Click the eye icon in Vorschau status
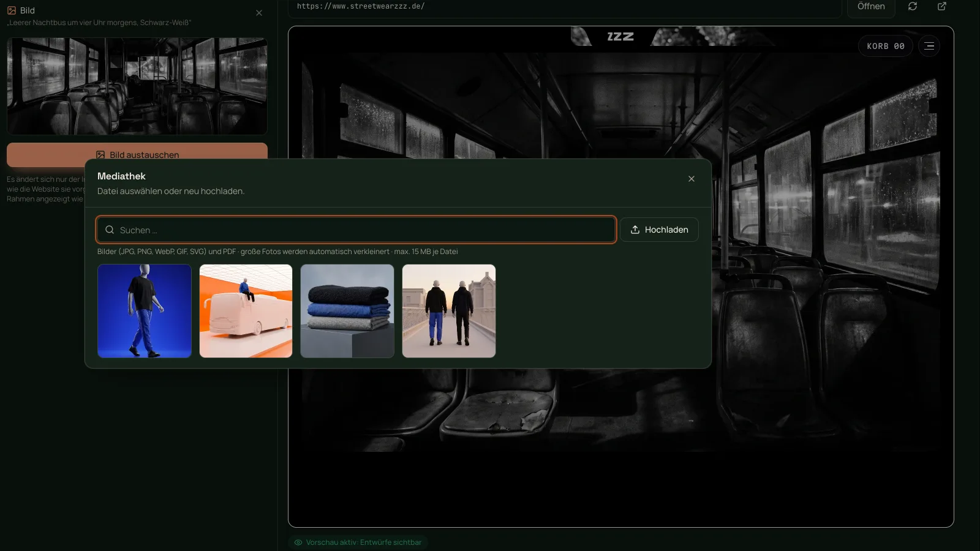 pyautogui.click(x=298, y=542)
